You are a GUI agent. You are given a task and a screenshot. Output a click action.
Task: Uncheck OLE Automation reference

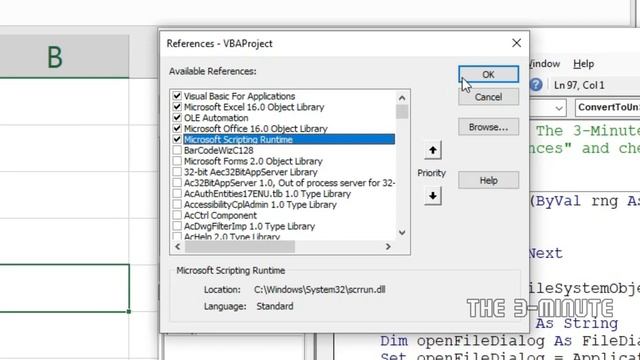pos(177,118)
